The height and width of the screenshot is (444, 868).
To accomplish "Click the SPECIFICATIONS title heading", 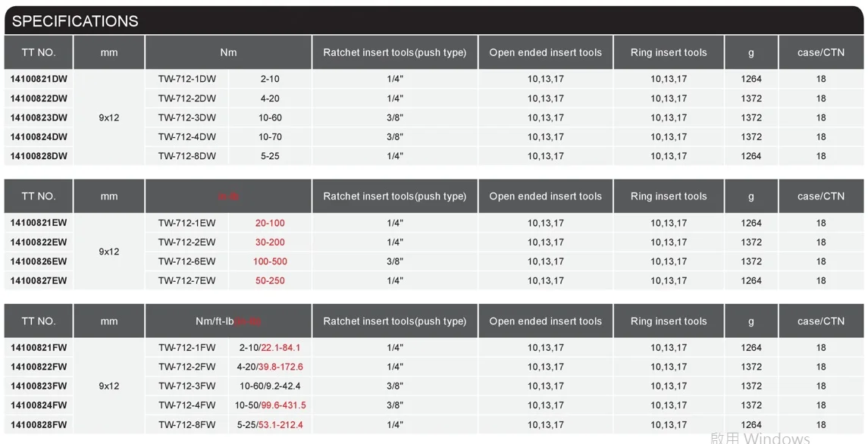I will 75,20.
